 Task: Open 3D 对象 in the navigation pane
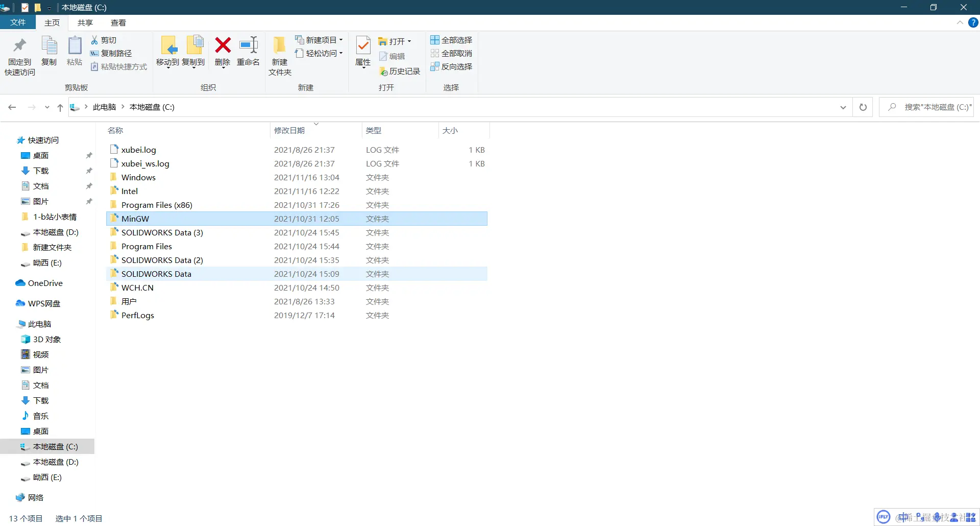point(41,339)
